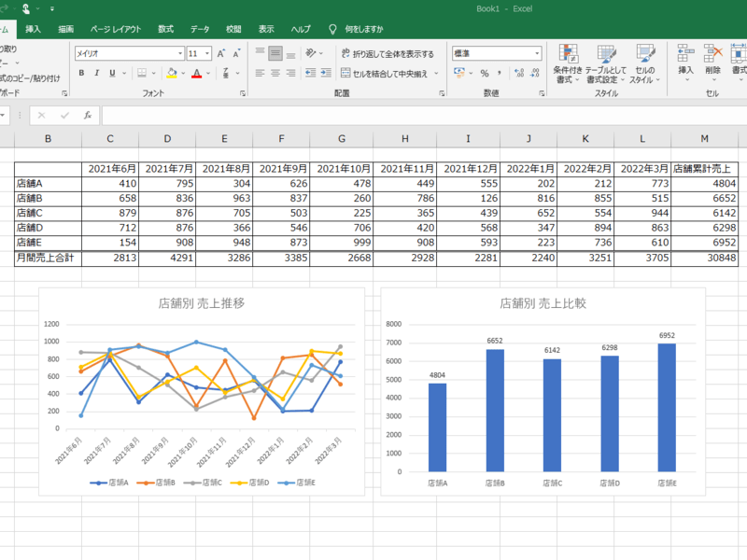Switch to the 数式 ribbon tab
The image size is (747, 560).
click(165, 29)
